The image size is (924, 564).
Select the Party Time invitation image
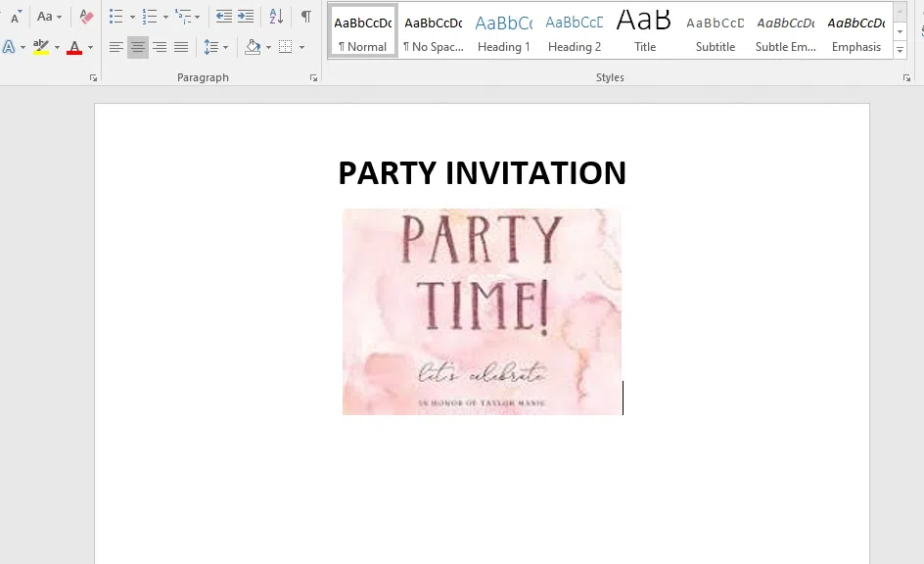482,311
